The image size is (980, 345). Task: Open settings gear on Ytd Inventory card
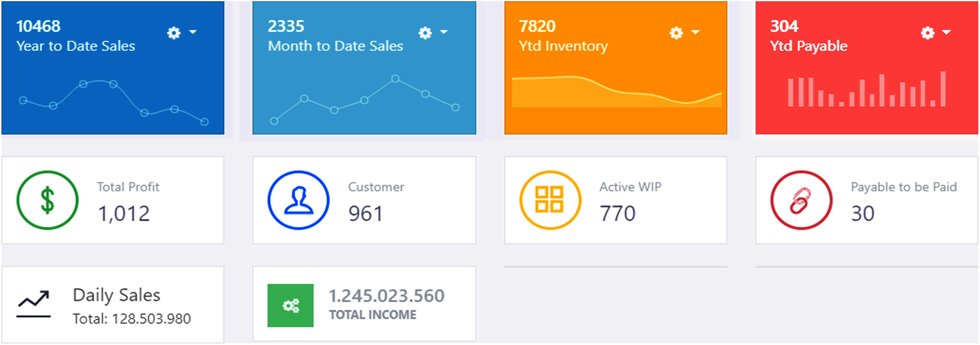coord(676,33)
